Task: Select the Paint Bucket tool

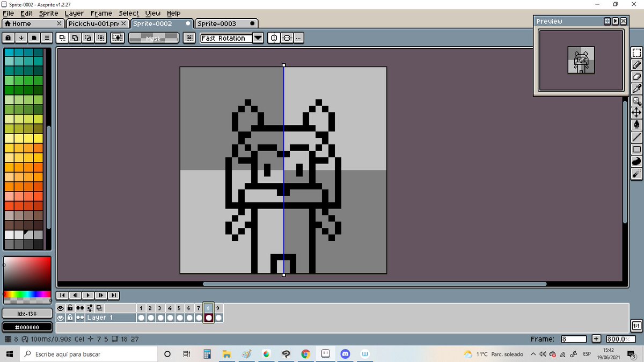Action: pyautogui.click(x=636, y=125)
